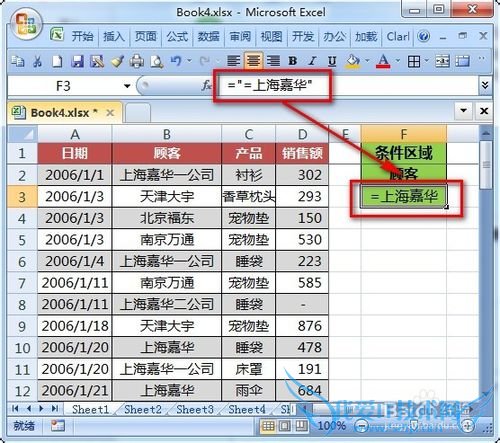This screenshot has width=500, height=443.
Task: Expand the Name Box dropdown
Action: [127, 86]
